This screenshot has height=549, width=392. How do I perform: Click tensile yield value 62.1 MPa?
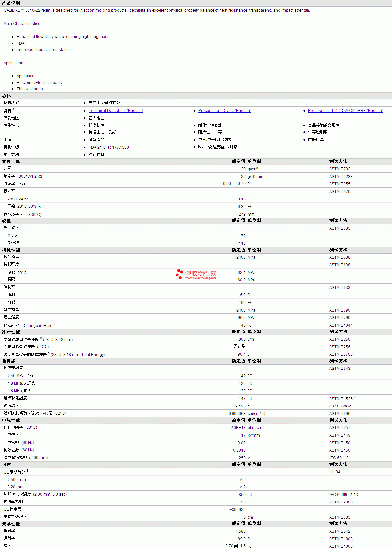247,273
